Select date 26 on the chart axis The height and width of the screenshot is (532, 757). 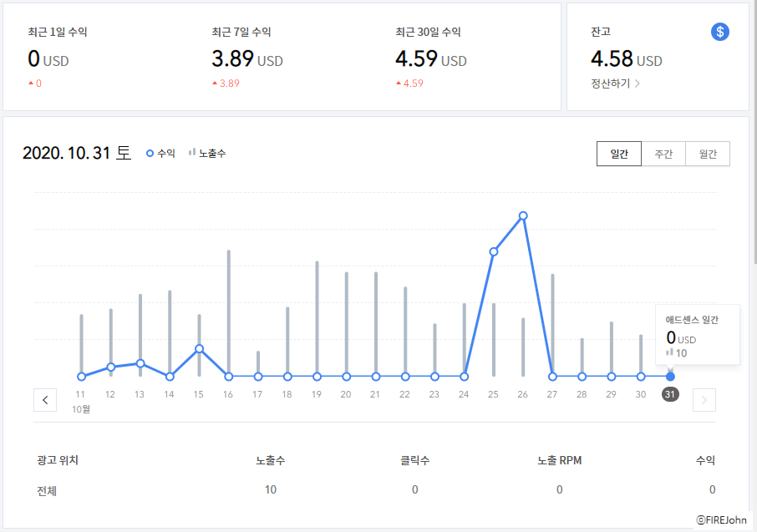522,394
